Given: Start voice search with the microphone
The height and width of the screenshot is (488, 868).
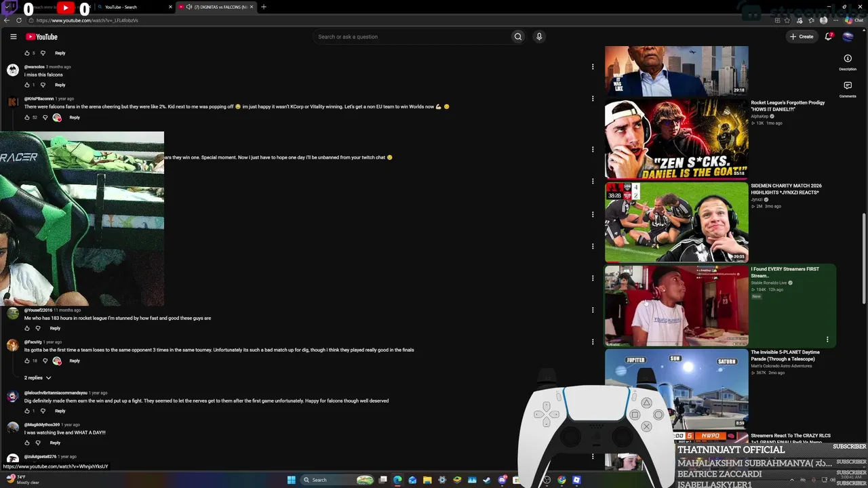Looking at the screenshot, I should point(539,37).
